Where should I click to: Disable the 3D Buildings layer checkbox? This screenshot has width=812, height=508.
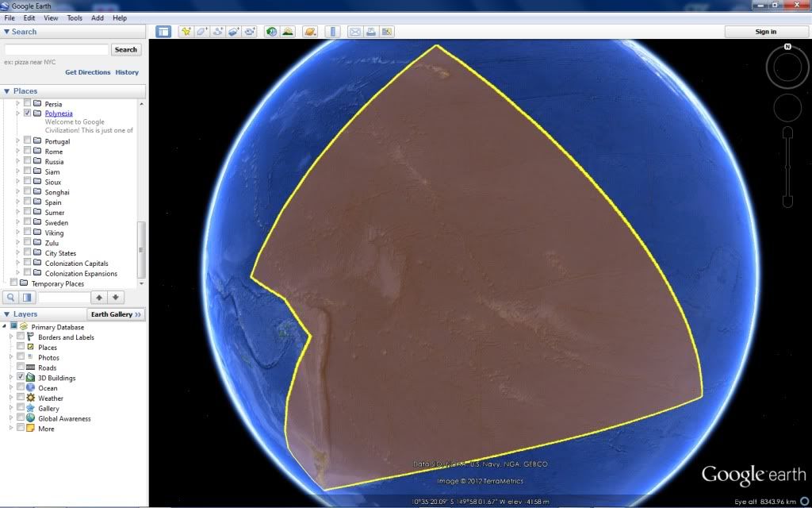coord(21,377)
